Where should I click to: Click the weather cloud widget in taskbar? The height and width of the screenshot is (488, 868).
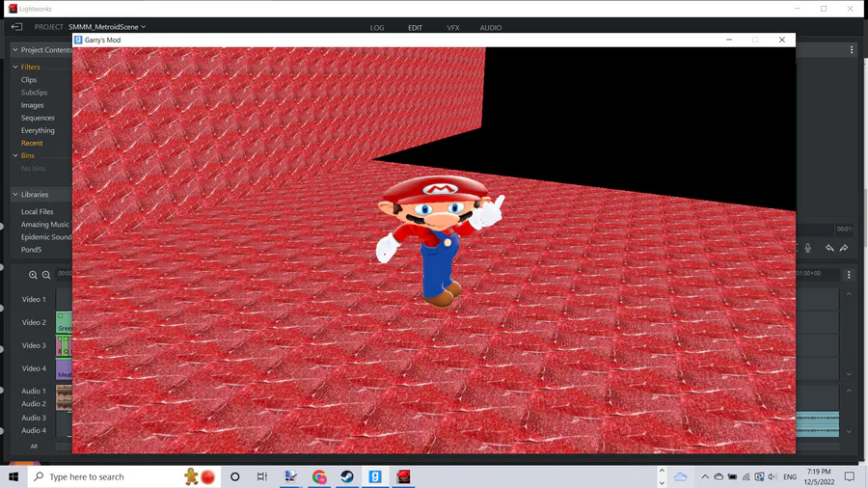point(680,476)
